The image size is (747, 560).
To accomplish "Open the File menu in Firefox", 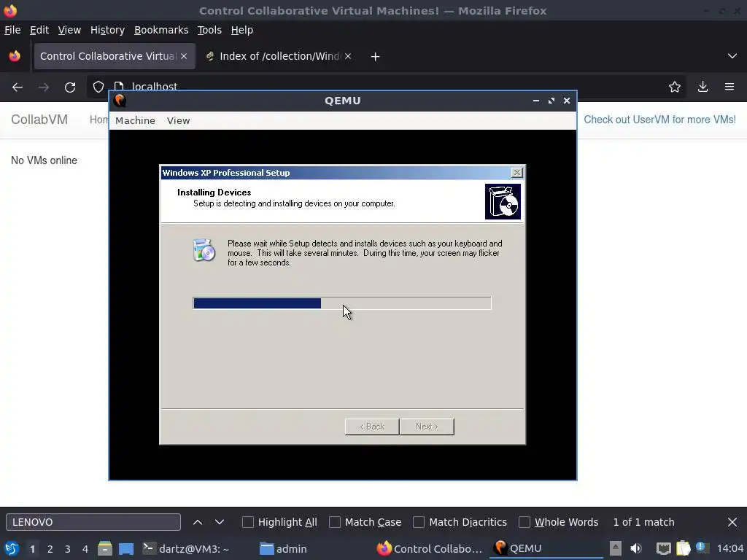I will 12,30.
